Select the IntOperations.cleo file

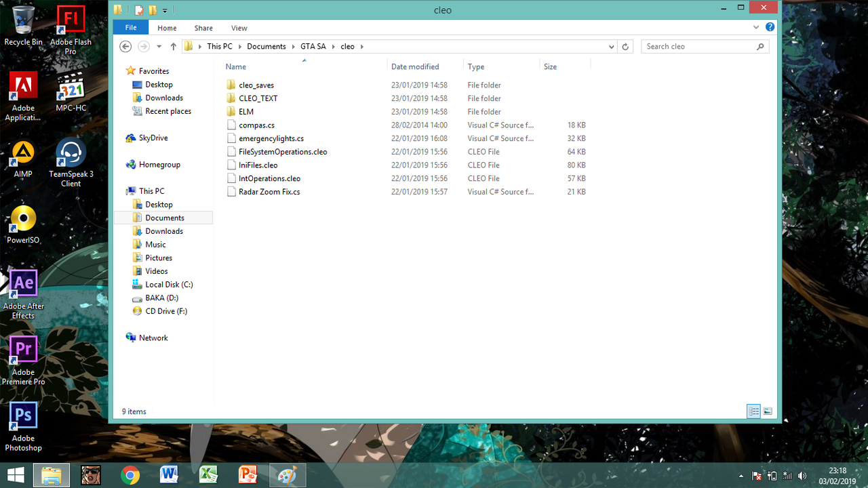[x=269, y=179]
